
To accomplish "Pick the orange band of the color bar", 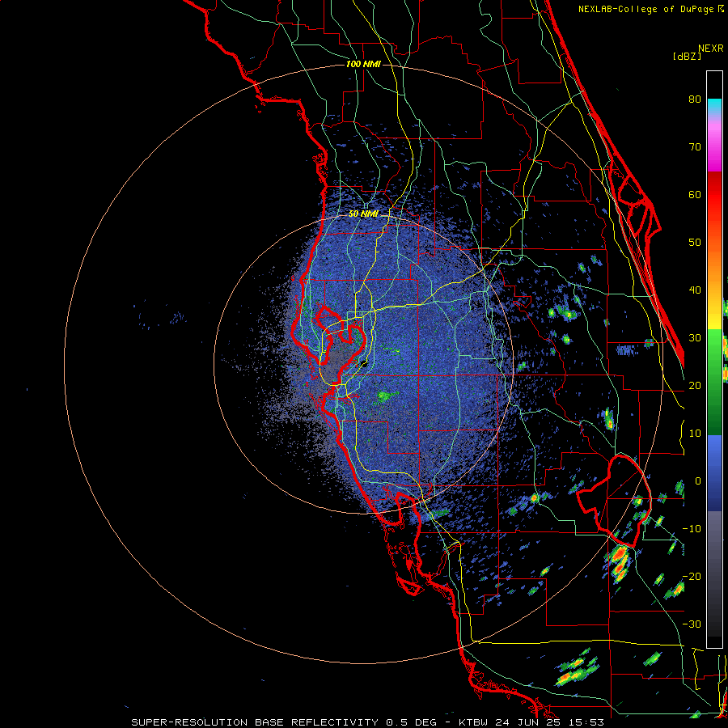I will pos(714,265).
